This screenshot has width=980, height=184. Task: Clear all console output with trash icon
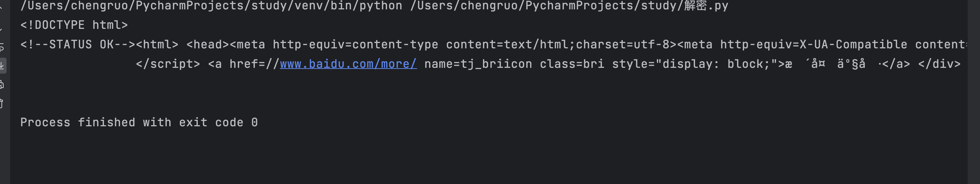(x=1, y=103)
